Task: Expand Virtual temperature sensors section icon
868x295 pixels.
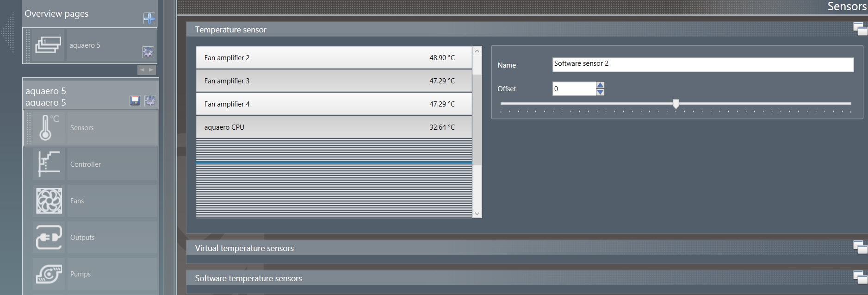Action: coord(860,247)
